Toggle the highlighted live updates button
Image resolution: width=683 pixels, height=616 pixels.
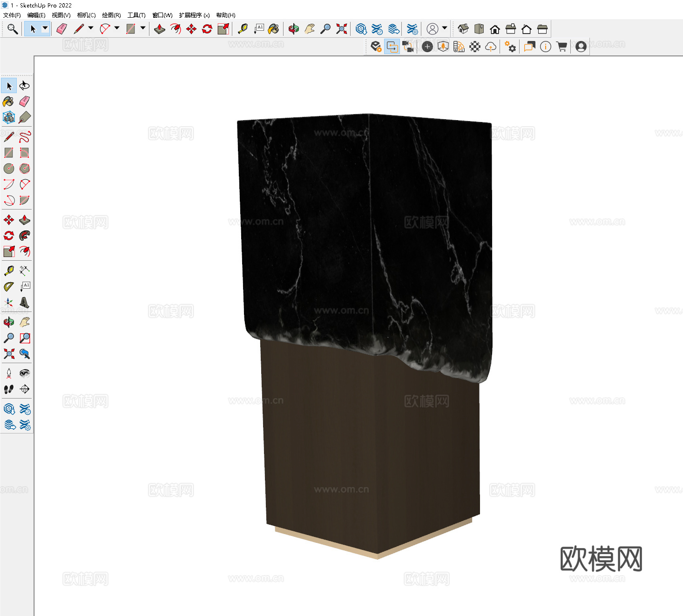(x=392, y=47)
